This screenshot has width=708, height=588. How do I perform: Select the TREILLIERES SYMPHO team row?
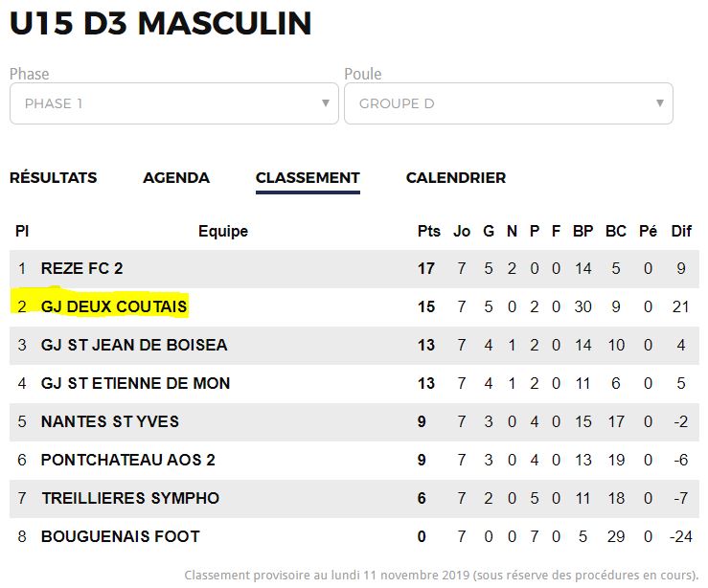[x=354, y=499]
